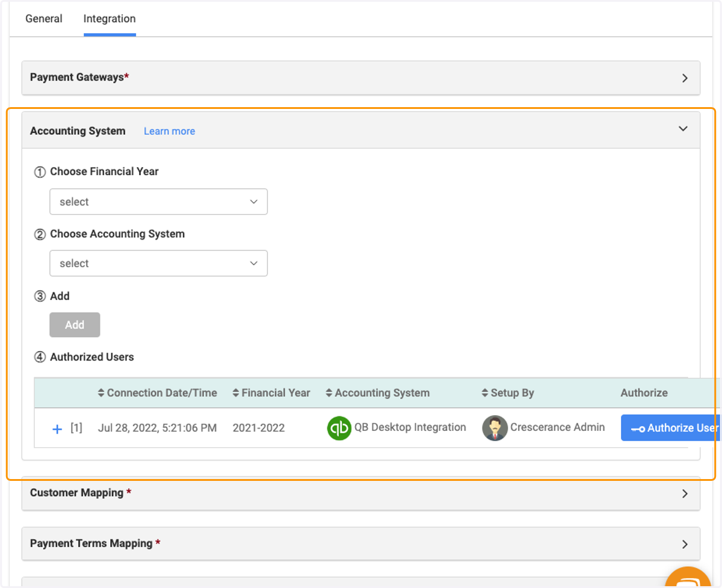The height and width of the screenshot is (588, 722).
Task: Click the Authorize column header
Action: tap(644, 393)
